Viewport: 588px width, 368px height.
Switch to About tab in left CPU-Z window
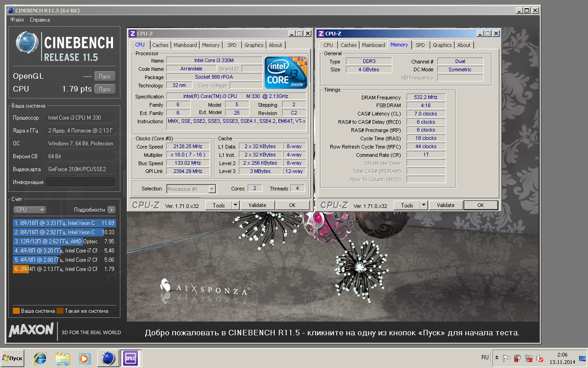[x=276, y=45]
